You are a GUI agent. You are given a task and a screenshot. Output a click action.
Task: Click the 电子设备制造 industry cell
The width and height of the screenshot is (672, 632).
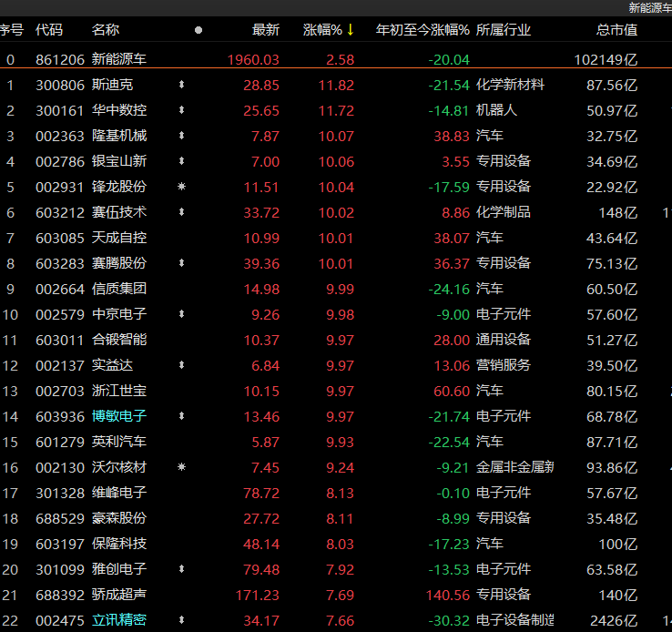515,620
